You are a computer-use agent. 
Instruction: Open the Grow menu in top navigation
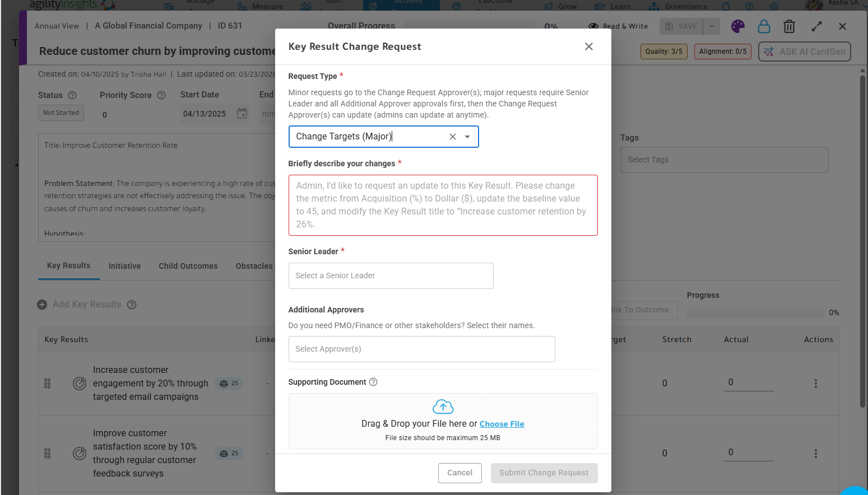pos(560,6)
